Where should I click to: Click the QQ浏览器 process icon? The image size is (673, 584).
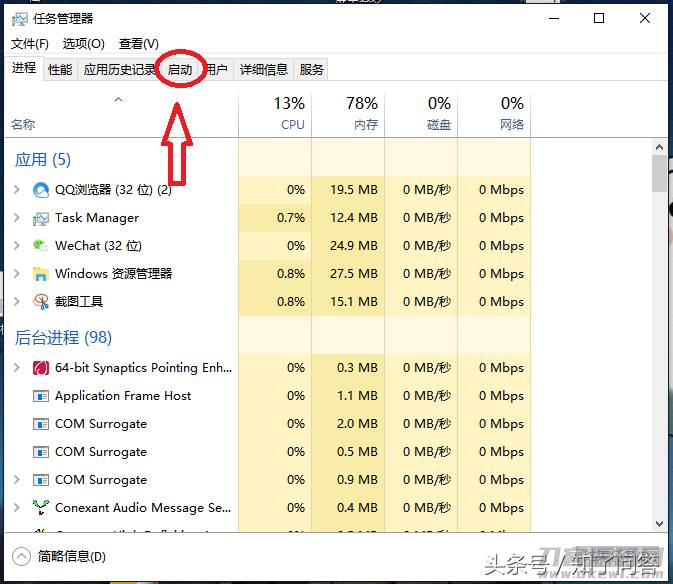41,190
